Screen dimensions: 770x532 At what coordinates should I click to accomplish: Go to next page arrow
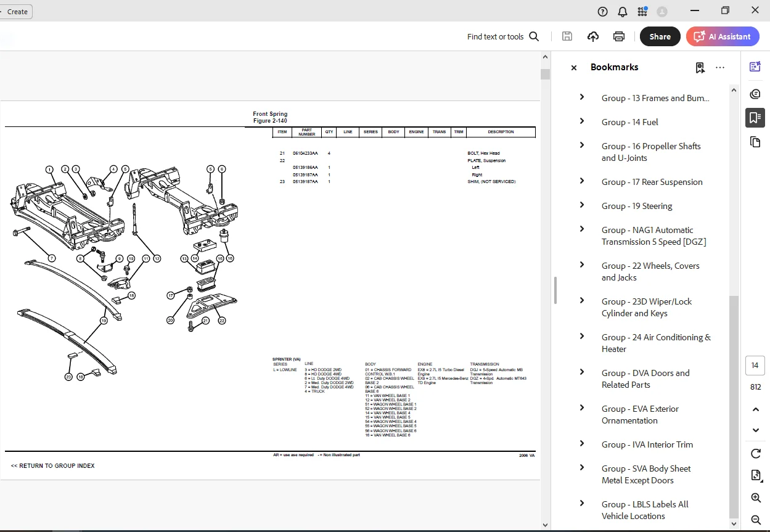[756, 430]
